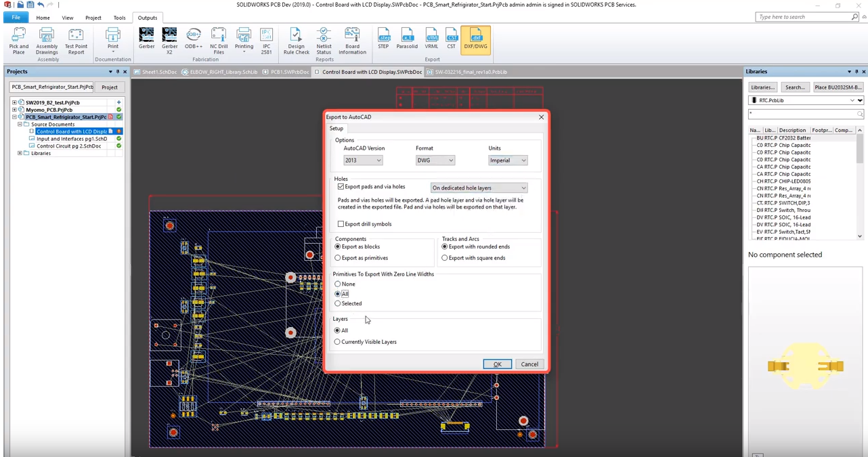Viewport: 868px width, 457px height.
Task: Expand the Units dropdown
Action: point(508,160)
